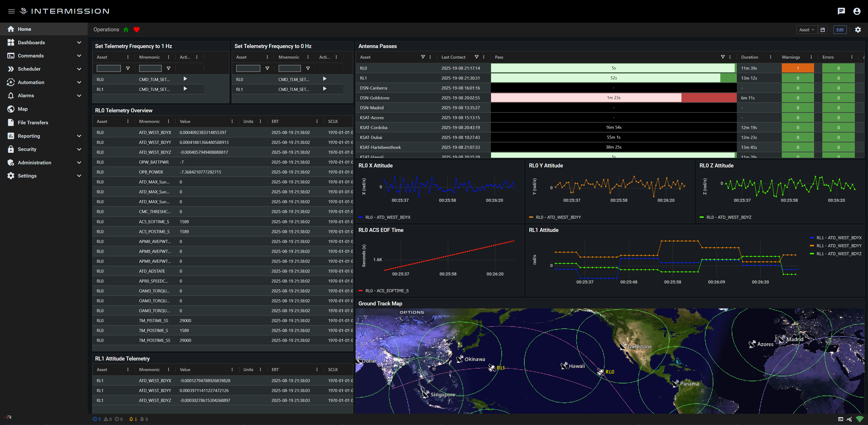868x425 pixels.
Task: Click the RL0 satellite marker on map
Action: click(600, 372)
